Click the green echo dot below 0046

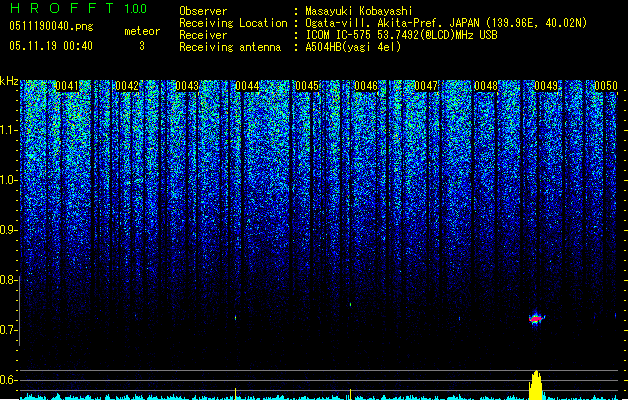click(351, 305)
